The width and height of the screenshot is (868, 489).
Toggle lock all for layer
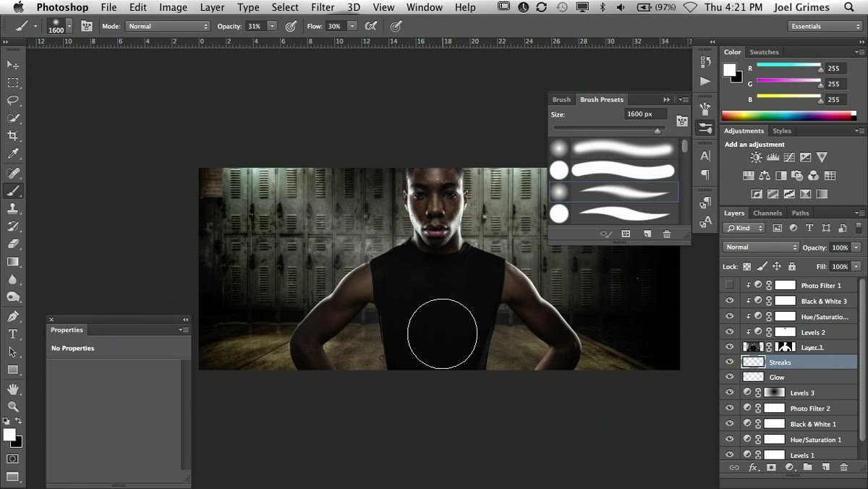click(x=791, y=266)
